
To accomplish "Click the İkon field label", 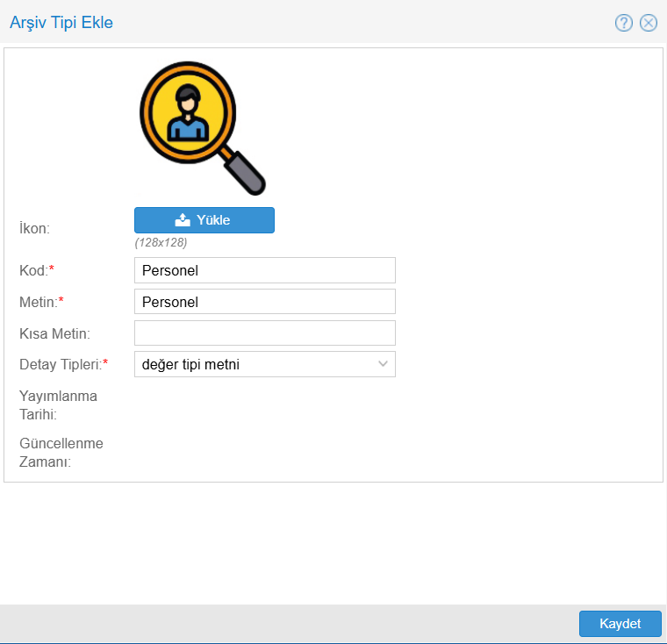I will 34,228.
